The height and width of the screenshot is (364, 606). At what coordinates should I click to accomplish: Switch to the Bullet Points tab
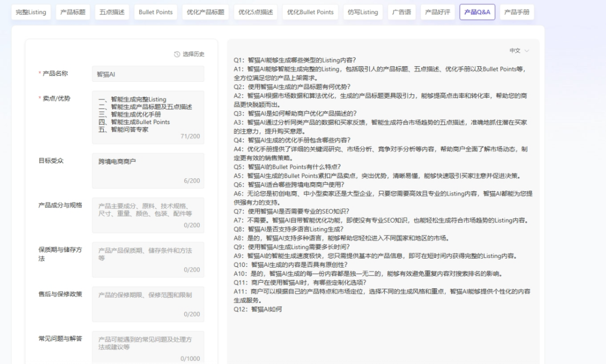click(x=155, y=12)
